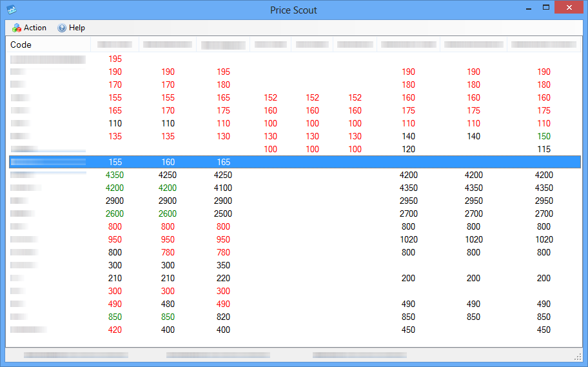
Task: Click 155 in the highlighted blue row
Action: pyautogui.click(x=115, y=162)
